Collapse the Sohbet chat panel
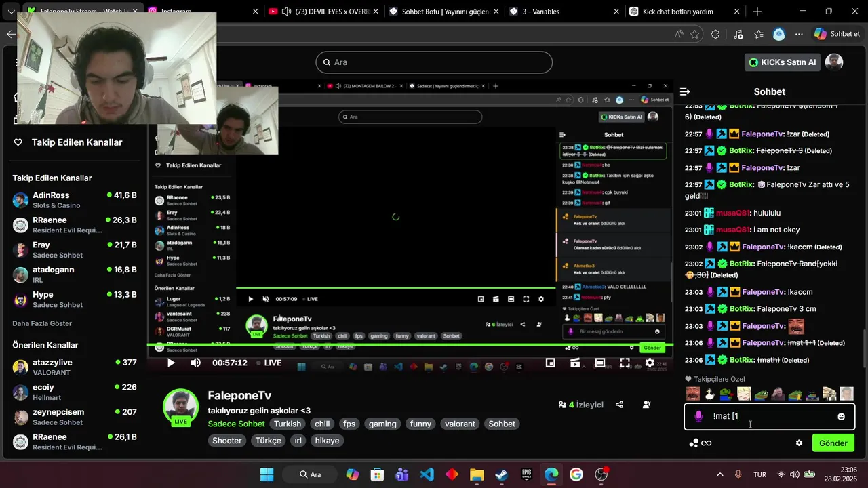This screenshot has width=868, height=488. tap(685, 91)
